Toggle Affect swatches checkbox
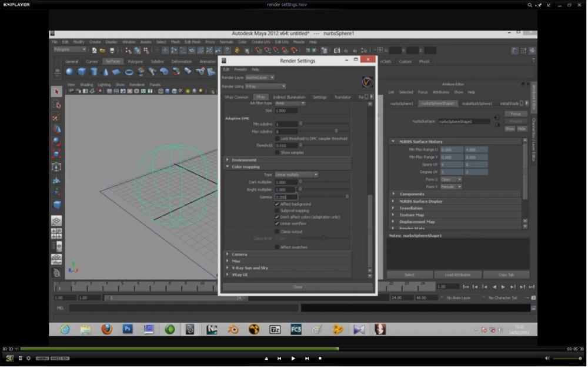 pyautogui.click(x=277, y=247)
